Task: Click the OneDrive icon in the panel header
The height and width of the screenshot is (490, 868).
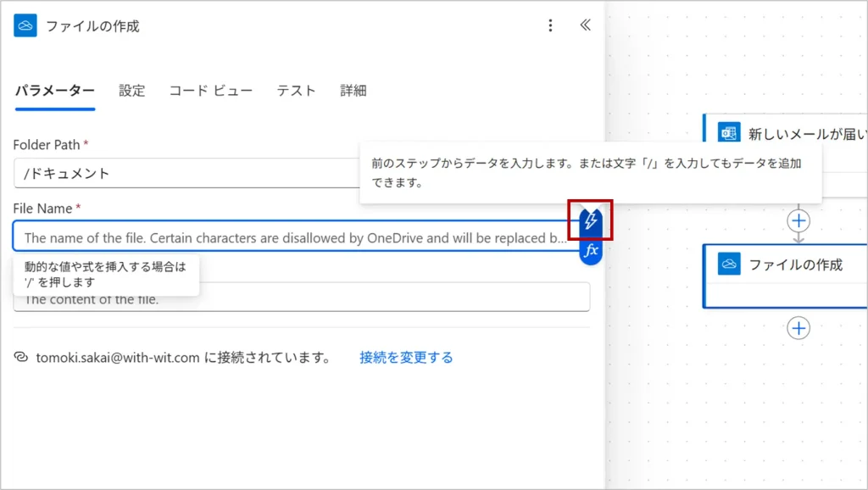Action: coord(25,25)
